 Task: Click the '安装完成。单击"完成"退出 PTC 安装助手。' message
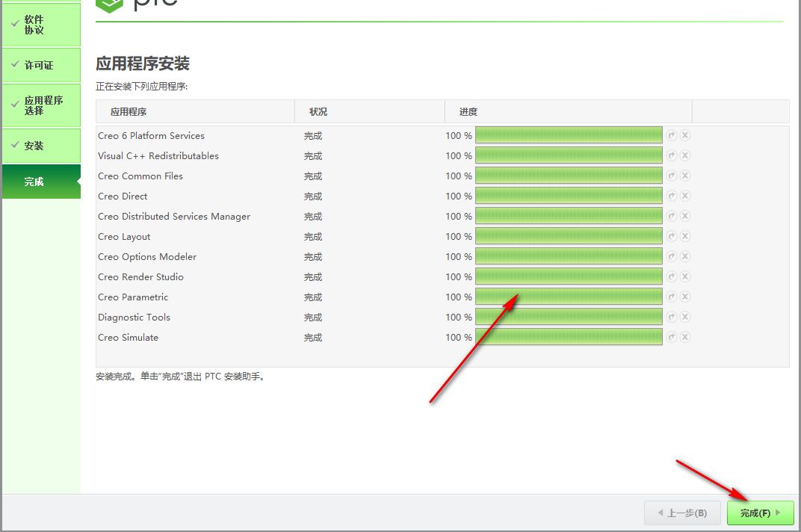[180, 377]
